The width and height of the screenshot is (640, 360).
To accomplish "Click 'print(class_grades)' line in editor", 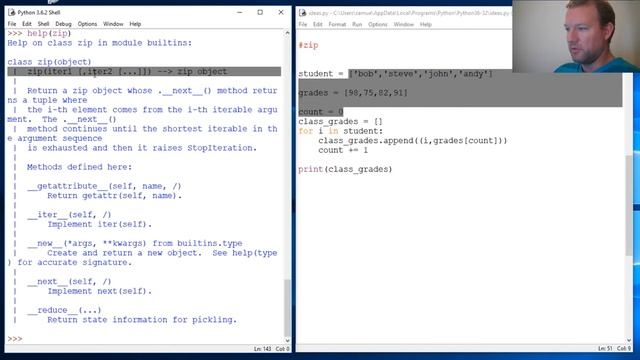I will [345, 169].
